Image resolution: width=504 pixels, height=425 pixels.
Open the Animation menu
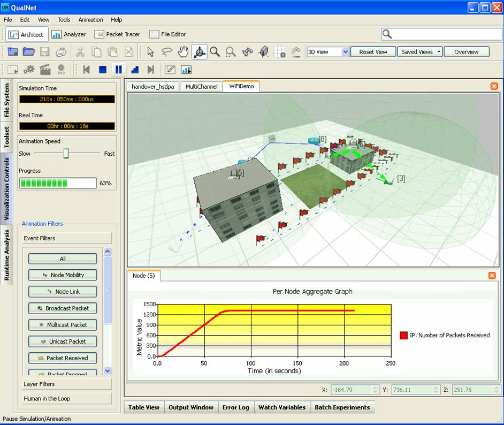point(90,20)
